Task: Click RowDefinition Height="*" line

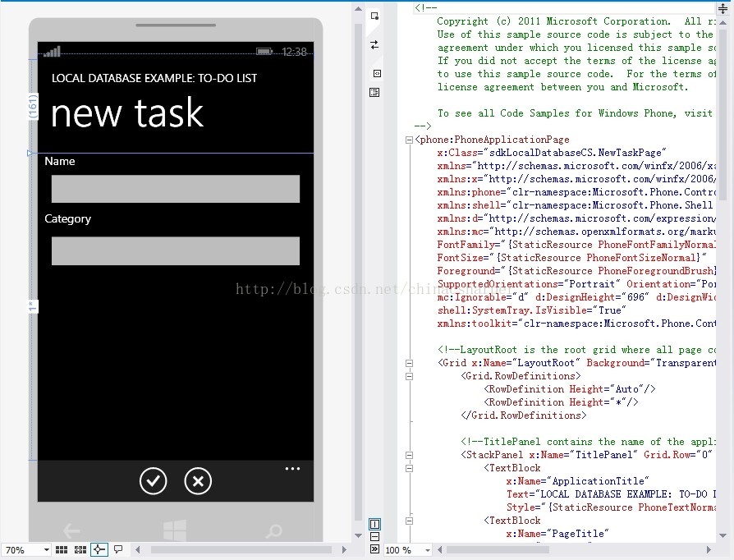Action: point(561,402)
